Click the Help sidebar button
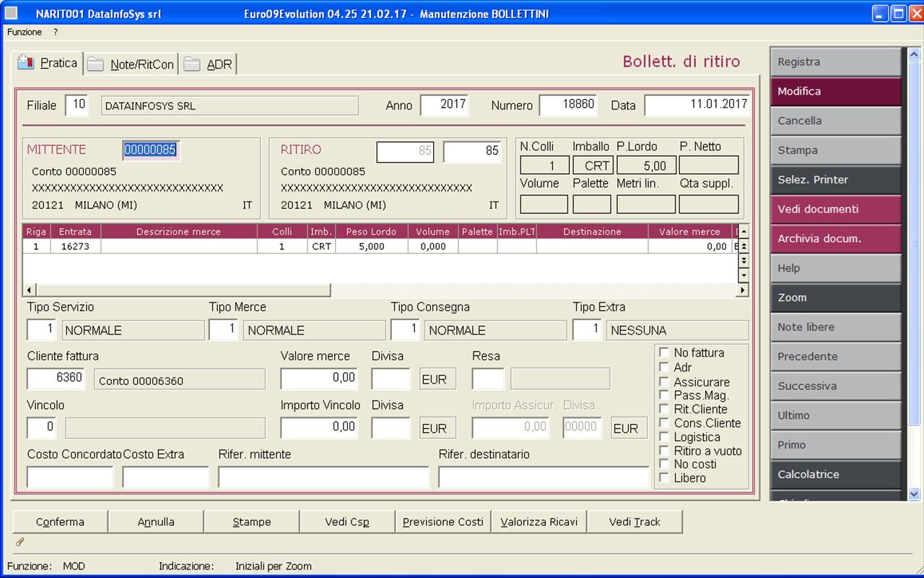Image resolution: width=924 pixels, height=578 pixels. pos(836,269)
